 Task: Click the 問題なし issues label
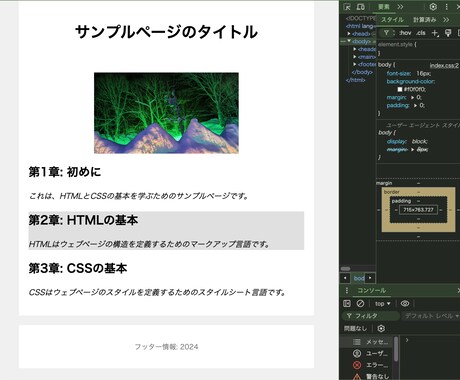355,328
